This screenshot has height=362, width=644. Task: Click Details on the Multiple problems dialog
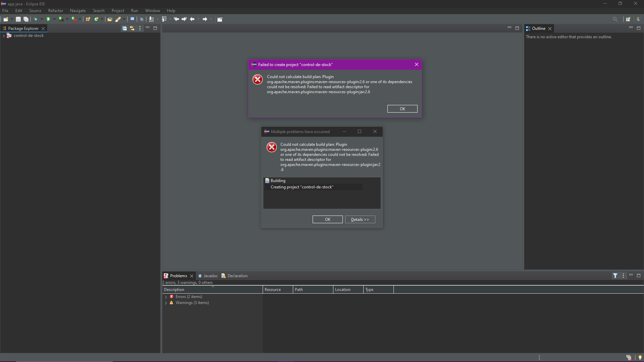tap(360, 219)
